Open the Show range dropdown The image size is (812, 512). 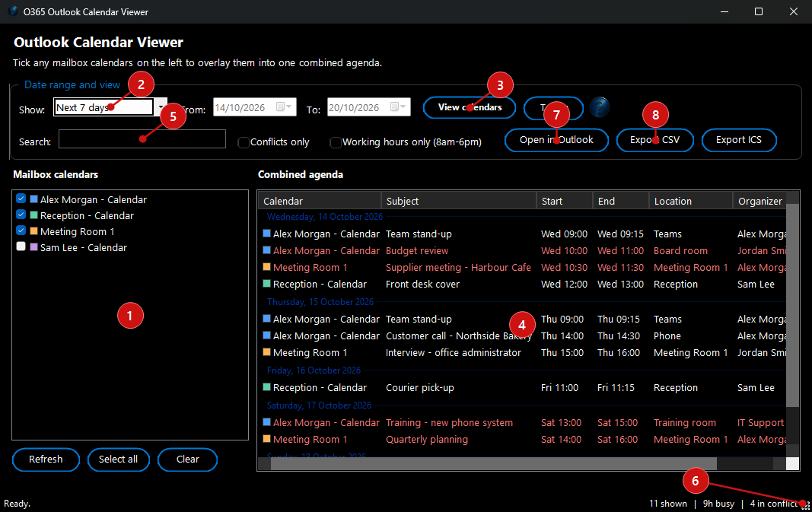coord(161,107)
